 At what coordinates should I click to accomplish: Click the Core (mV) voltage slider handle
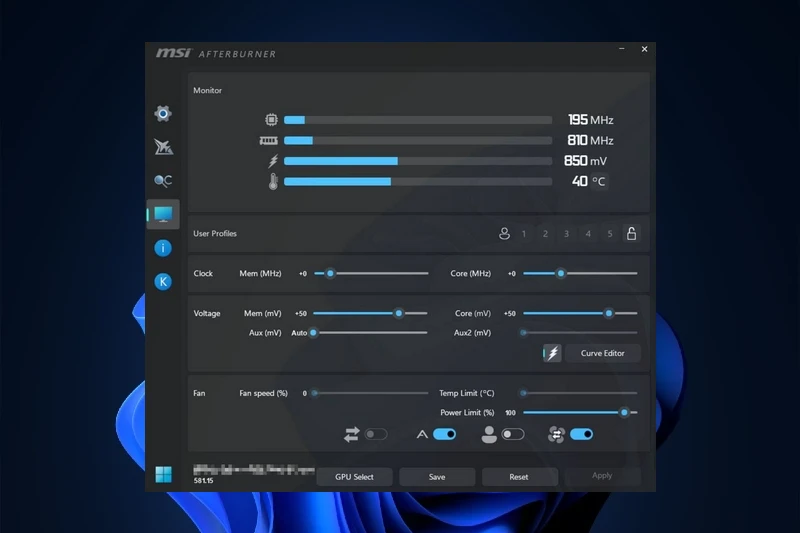click(609, 313)
